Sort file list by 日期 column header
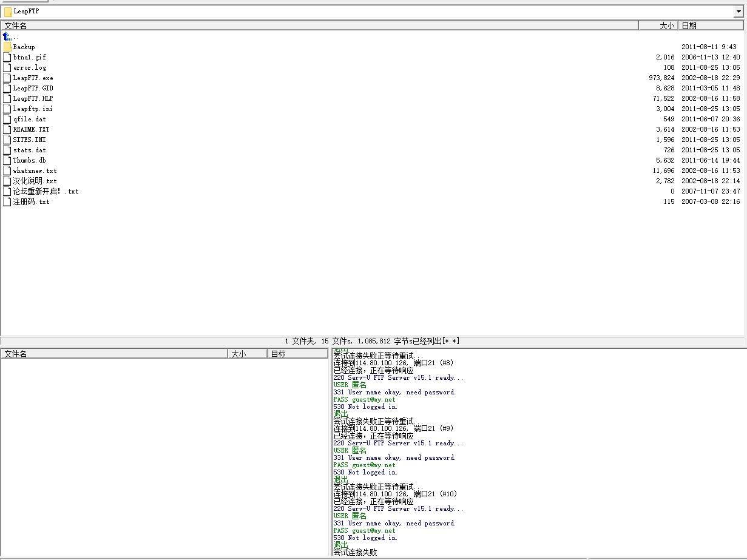Image resolution: width=747 pixels, height=560 pixels. (711, 25)
